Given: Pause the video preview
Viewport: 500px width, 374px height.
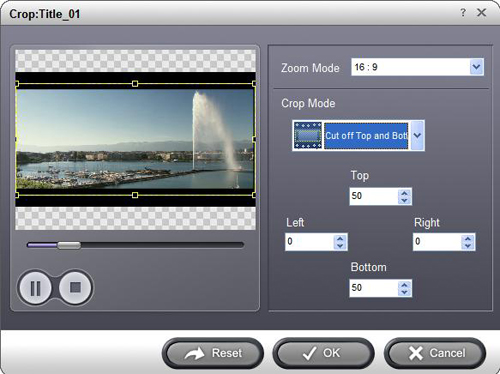Looking at the screenshot, I should 35,288.
